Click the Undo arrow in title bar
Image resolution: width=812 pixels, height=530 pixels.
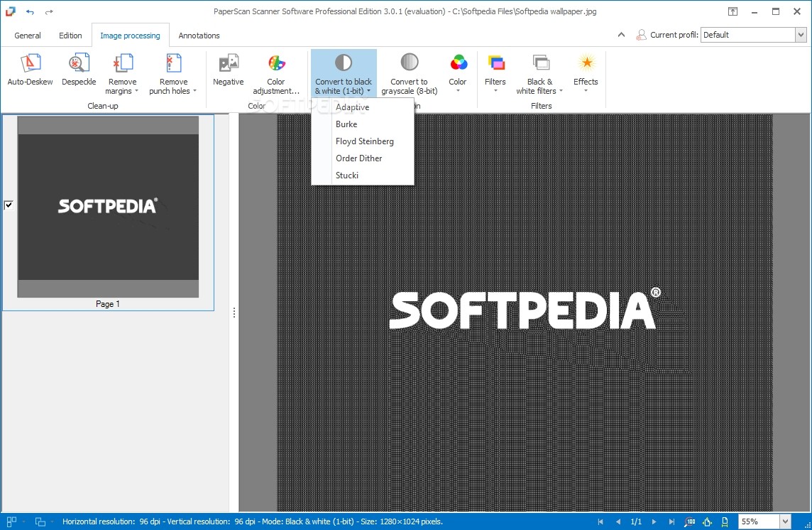pyautogui.click(x=30, y=11)
